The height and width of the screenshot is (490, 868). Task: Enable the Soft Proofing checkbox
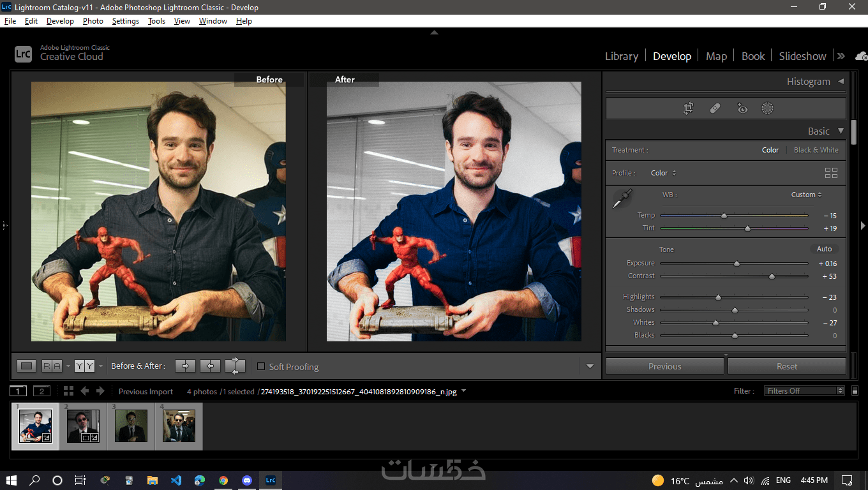point(261,366)
